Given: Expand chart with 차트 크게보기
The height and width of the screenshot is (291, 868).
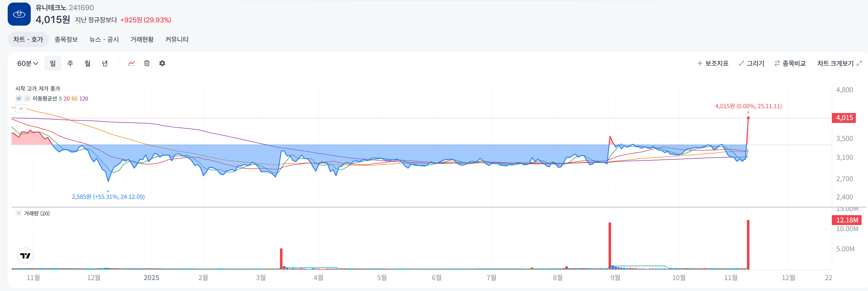Looking at the screenshot, I should [839, 63].
